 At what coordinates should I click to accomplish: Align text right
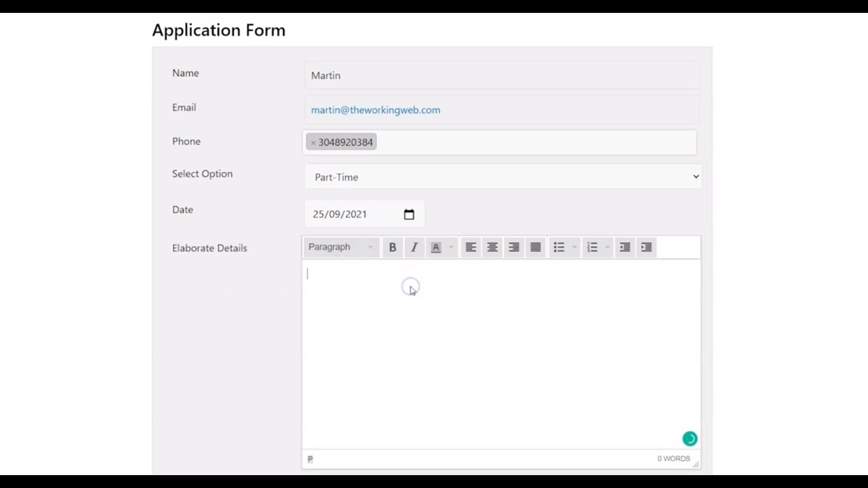(514, 247)
